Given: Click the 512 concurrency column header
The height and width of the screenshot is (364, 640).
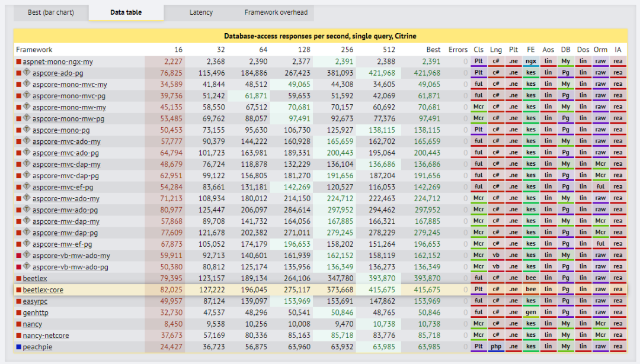Looking at the screenshot, I should 389,50.
